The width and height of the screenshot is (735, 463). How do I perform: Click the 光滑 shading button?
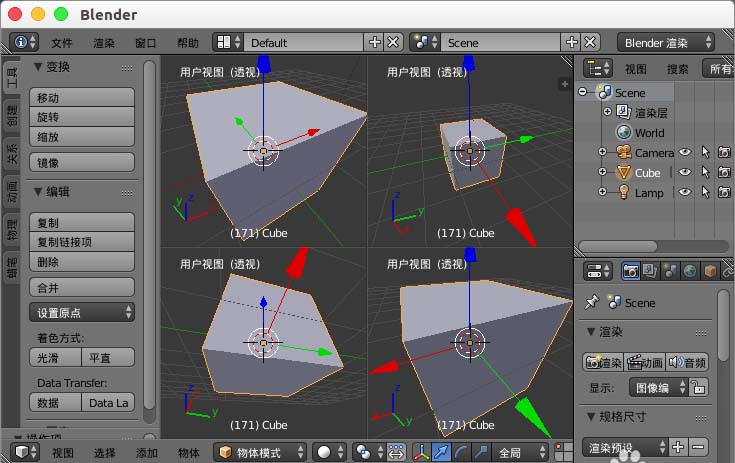(x=55, y=358)
